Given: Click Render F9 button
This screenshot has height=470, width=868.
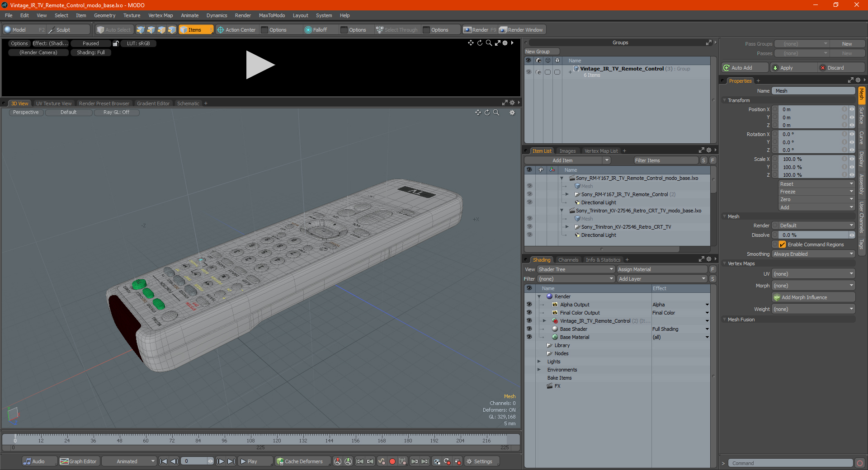Looking at the screenshot, I should click(x=480, y=30).
